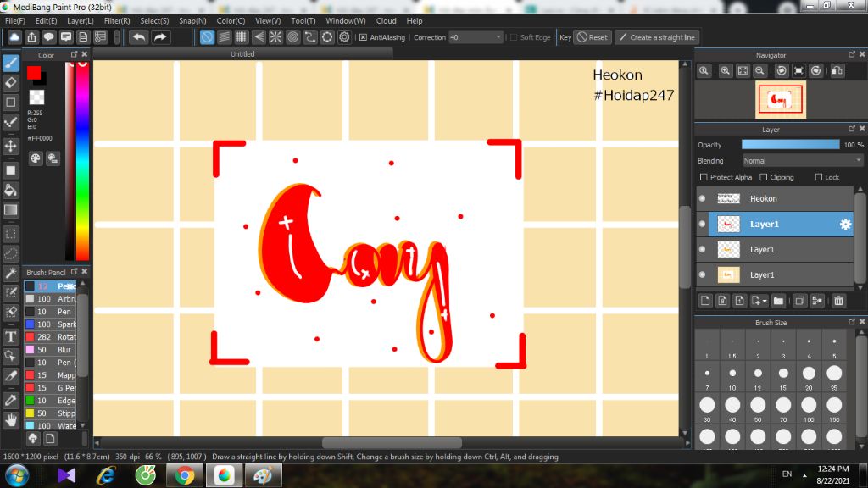Hide the selected Layer1 layer
The image size is (868, 488).
[x=703, y=224]
